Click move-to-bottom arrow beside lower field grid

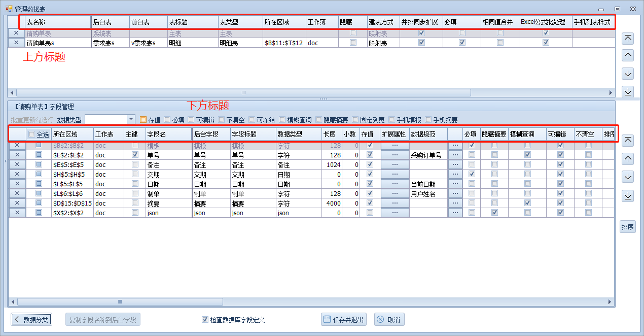[628, 195]
